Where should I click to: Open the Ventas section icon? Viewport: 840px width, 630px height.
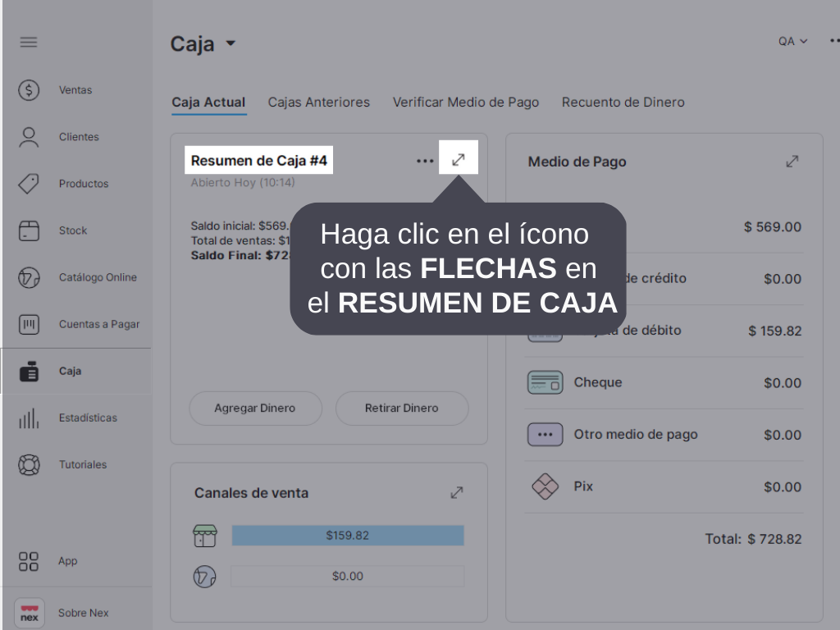point(29,90)
